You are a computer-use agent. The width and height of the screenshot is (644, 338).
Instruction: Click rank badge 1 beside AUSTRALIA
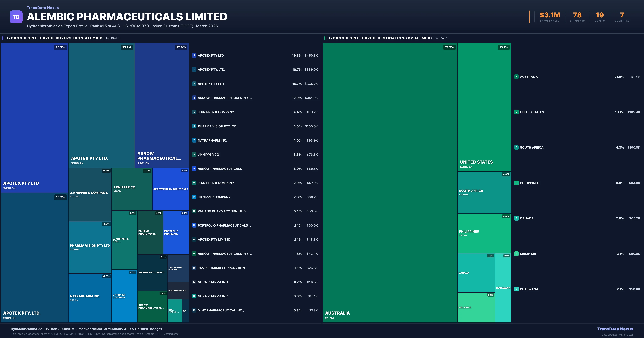516,77
